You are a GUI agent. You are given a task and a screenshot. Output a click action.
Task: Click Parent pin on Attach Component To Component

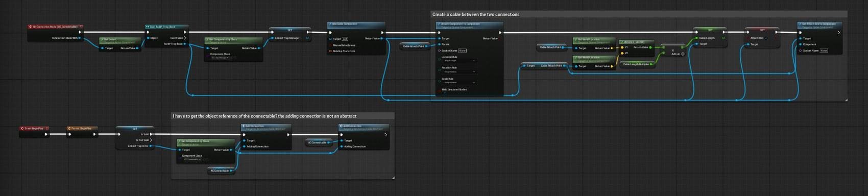tap(439, 44)
